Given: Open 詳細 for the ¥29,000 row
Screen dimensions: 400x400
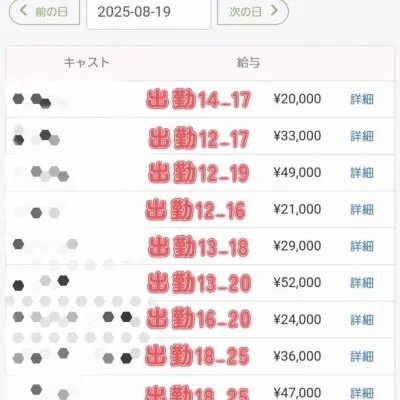Looking at the screenshot, I should click(362, 246).
